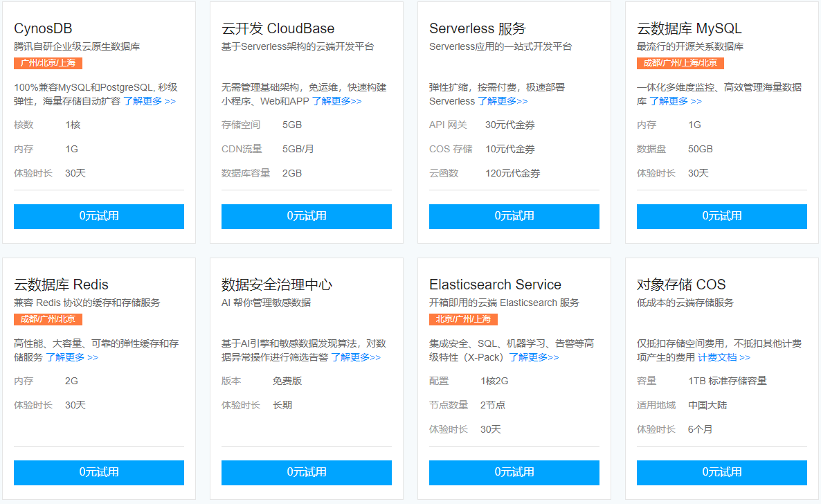Click the 2节点 节点数量 value
821x504 pixels.
pyautogui.click(x=493, y=405)
